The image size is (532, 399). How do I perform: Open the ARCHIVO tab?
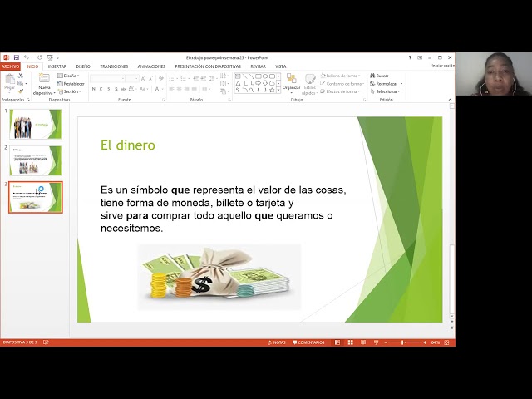(10, 66)
